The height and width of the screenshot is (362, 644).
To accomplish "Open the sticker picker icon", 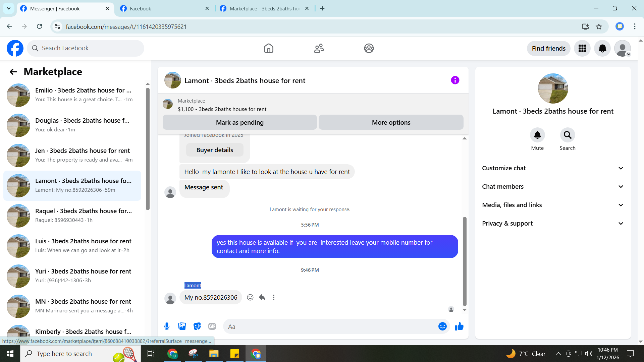I will 197,326.
